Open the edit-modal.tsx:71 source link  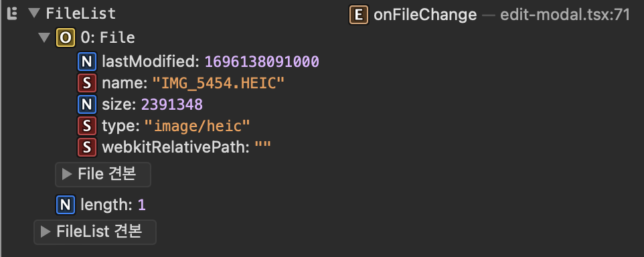click(565, 15)
